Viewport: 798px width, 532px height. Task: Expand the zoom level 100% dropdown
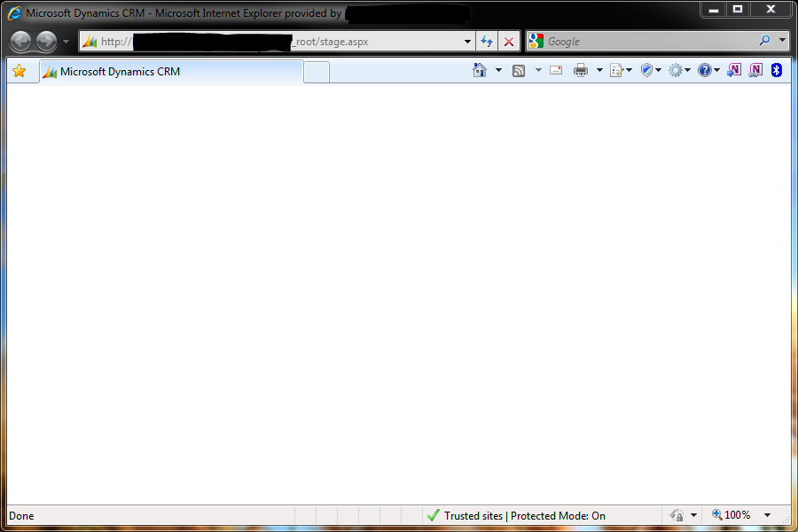767,515
